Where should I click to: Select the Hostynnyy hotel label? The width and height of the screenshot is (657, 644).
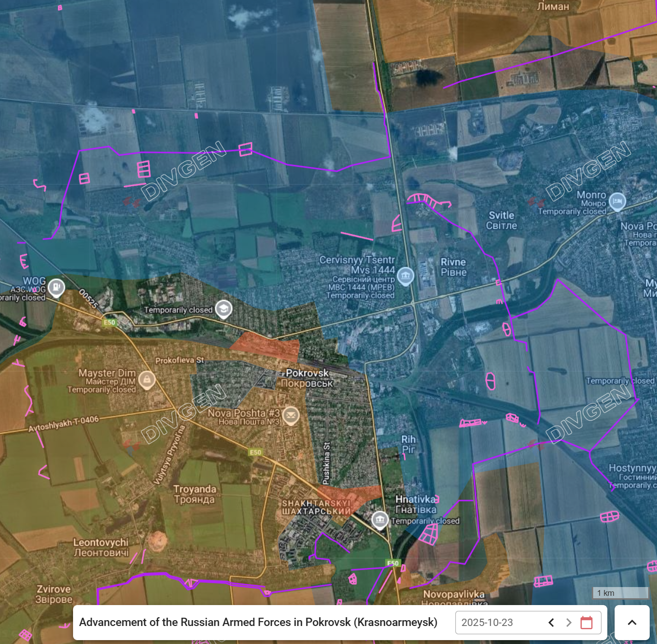click(633, 468)
